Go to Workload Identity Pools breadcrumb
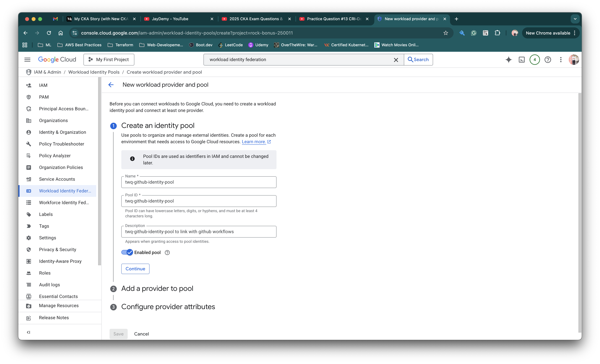The image size is (600, 364). pos(94,72)
